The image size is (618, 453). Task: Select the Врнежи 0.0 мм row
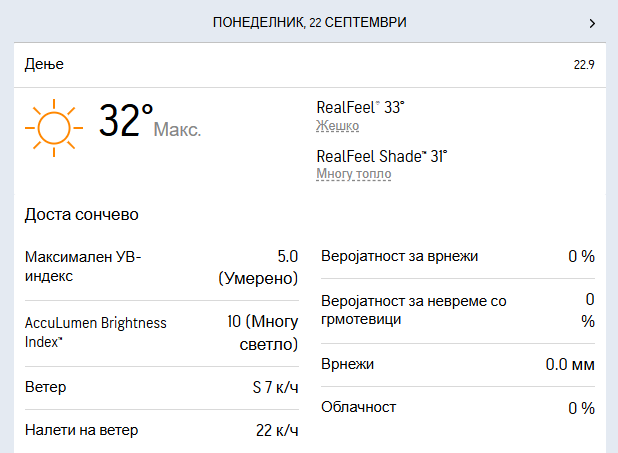click(x=458, y=365)
